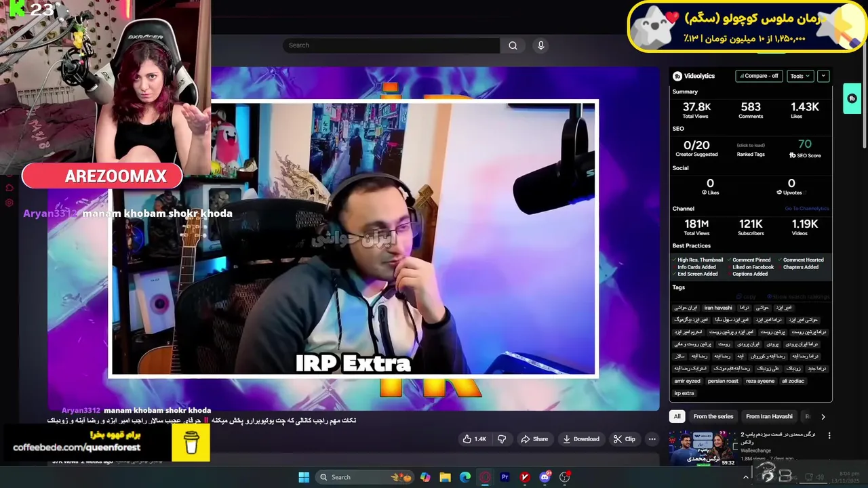
Task: Activate voice search microphone icon
Action: (x=540, y=45)
